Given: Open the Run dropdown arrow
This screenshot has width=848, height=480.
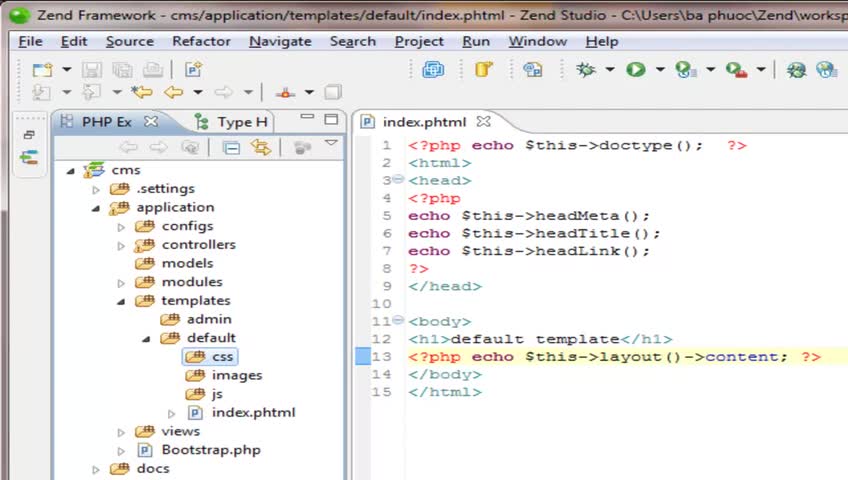Looking at the screenshot, I should [660, 69].
